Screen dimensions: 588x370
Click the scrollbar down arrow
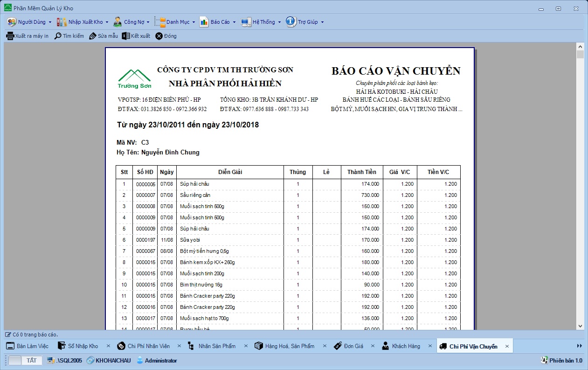point(580,326)
